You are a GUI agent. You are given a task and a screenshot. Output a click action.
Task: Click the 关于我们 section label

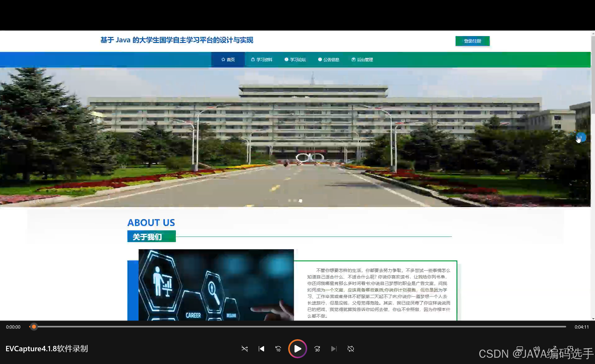152,236
